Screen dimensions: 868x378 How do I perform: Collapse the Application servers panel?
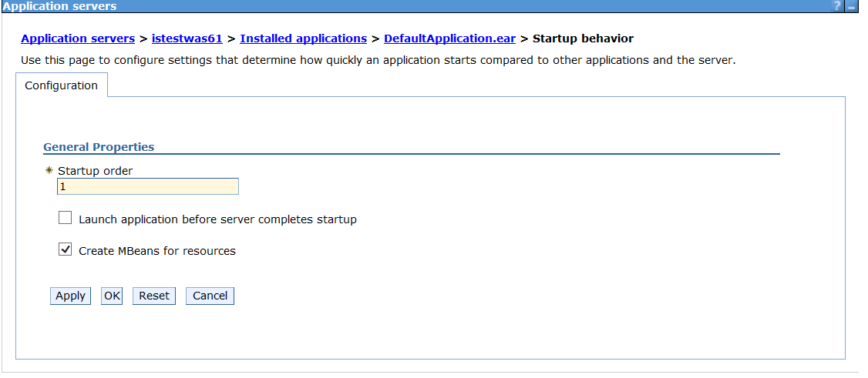point(851,7)
